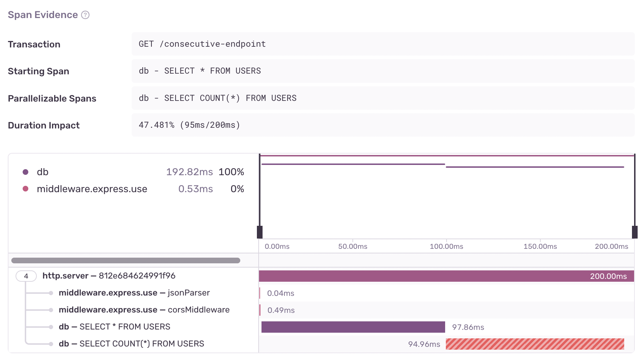Click the right minimap range handle
The width and height of the screenshot is (644, 361).
[634, 232]
